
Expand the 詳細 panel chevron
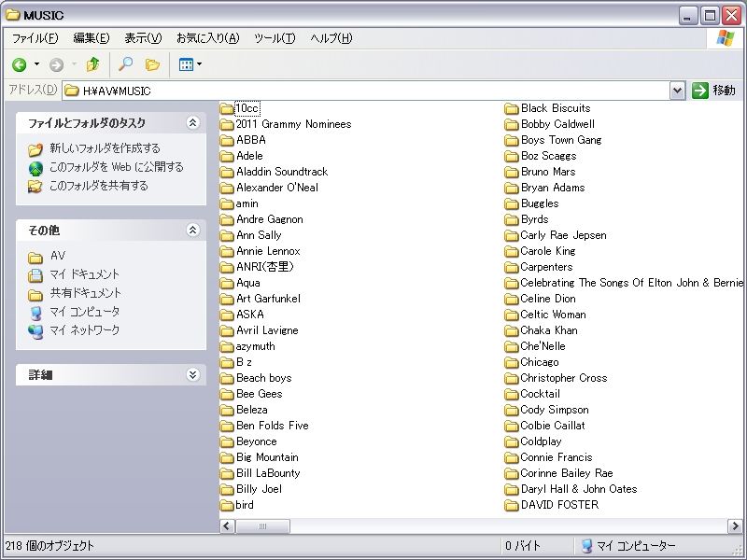pos(192,375)
